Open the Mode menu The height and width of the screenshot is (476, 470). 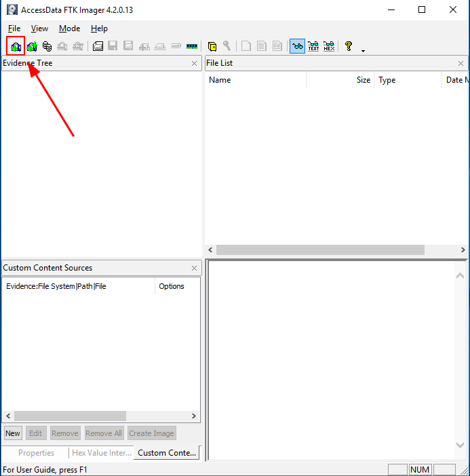pos(69,28)
